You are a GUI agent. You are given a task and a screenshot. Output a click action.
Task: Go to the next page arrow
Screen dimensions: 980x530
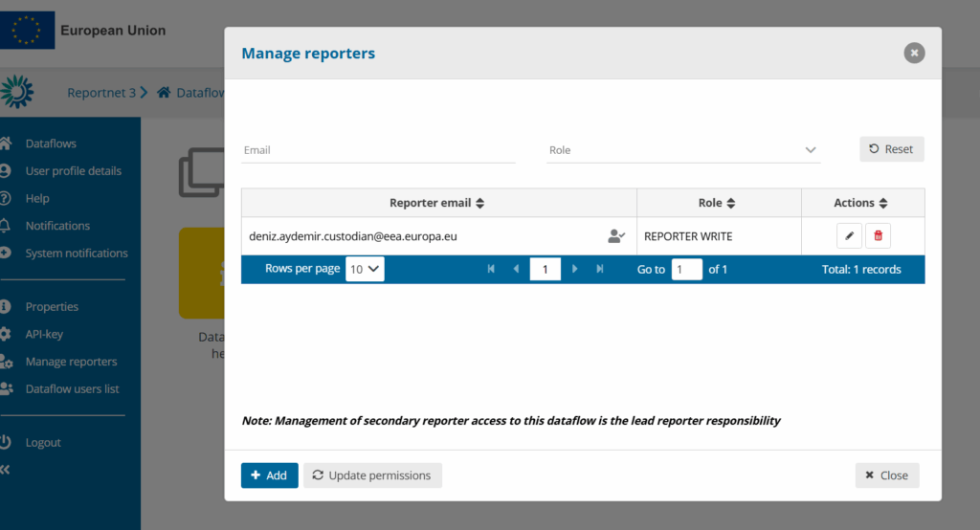point(575,270)
